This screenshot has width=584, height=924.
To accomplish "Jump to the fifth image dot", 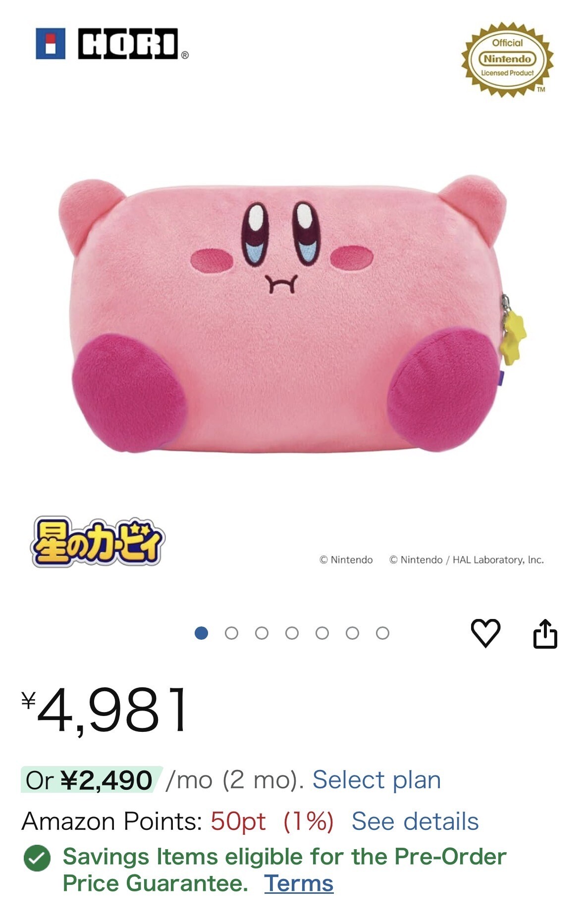I will [x=322, y=633].
